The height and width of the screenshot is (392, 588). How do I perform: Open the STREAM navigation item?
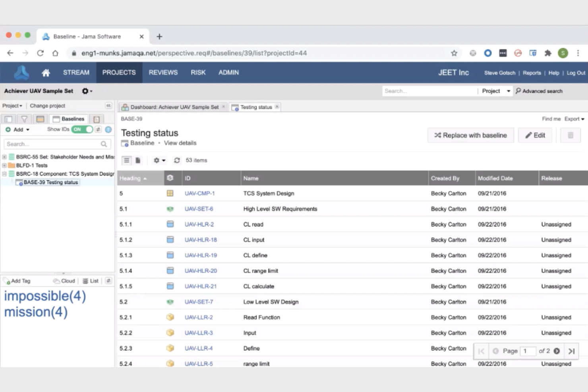pos(76,73)
